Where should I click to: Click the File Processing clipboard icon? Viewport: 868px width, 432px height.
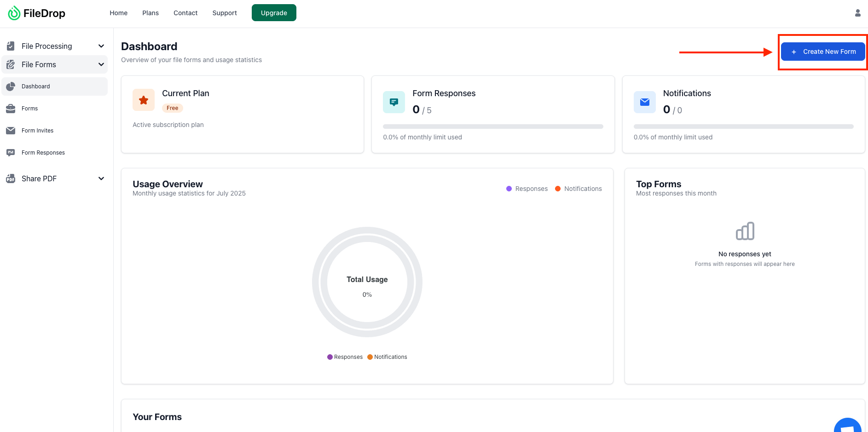pyautogui.click(x=11, y=46)
